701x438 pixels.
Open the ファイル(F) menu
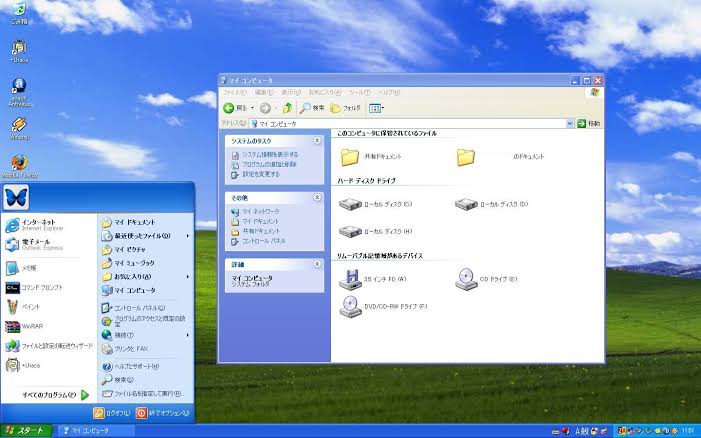[235, 92]
